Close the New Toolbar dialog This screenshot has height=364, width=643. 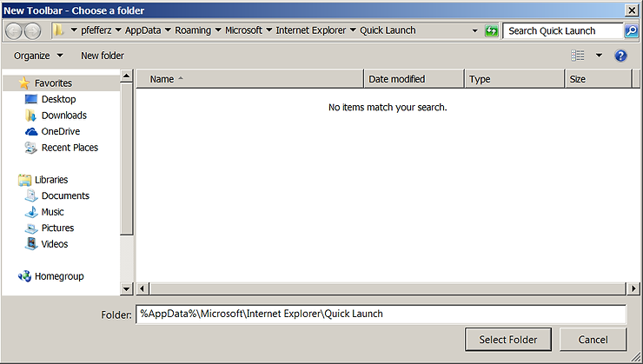coord(632,10)
